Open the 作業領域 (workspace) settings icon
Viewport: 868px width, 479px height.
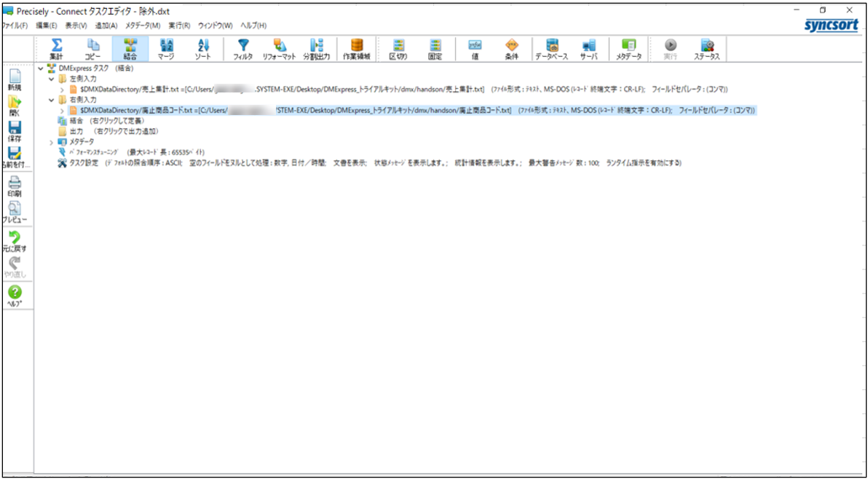click(x=357, y=49)
